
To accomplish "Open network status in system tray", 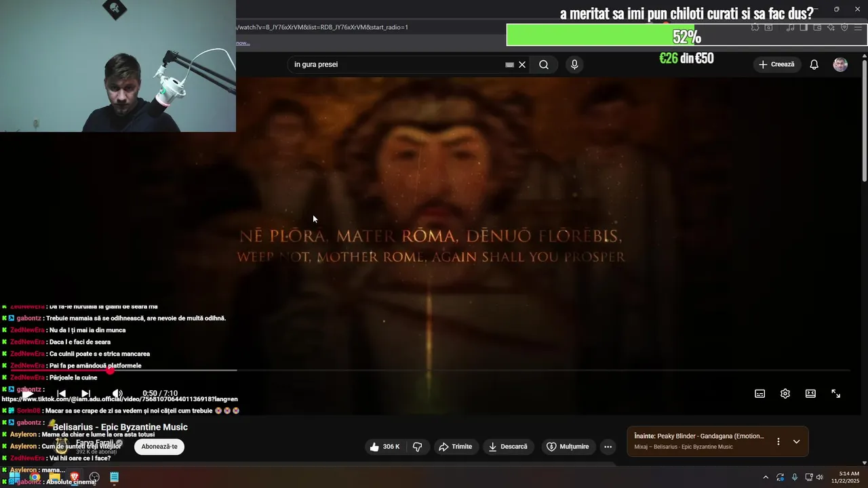I will (809, 477).
